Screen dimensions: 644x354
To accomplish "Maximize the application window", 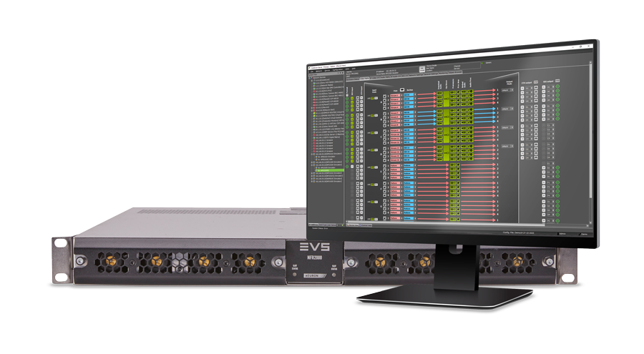I will click(580, 46).
